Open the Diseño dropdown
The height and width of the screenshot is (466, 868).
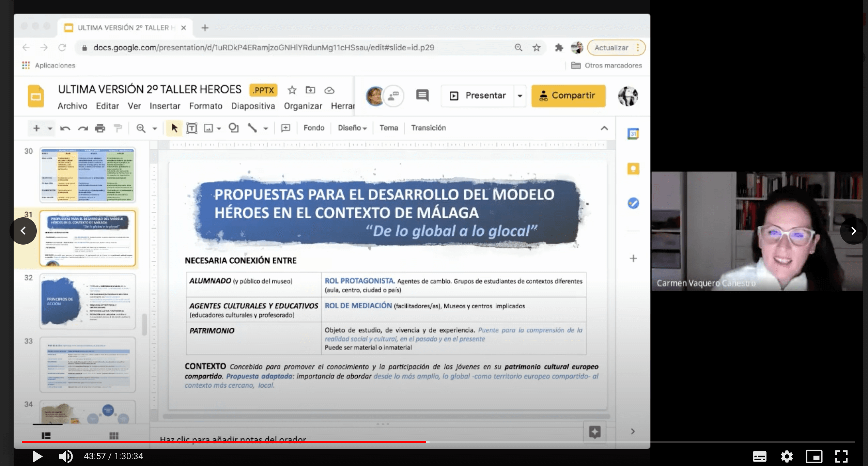pos(352,128)
